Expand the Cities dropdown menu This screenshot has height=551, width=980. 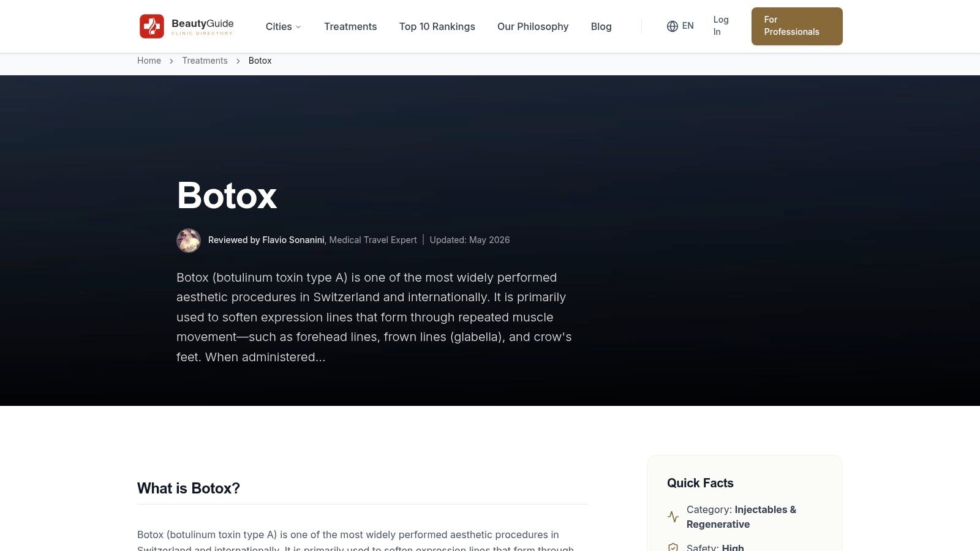[284, 26]
